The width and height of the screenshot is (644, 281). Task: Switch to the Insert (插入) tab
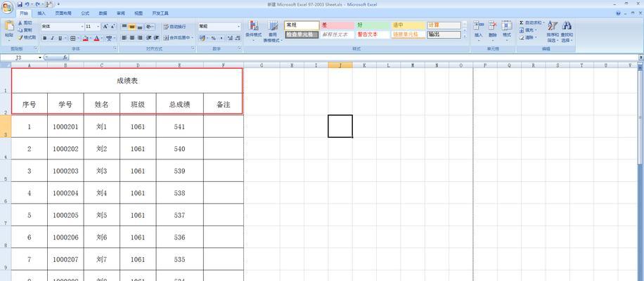41,13
